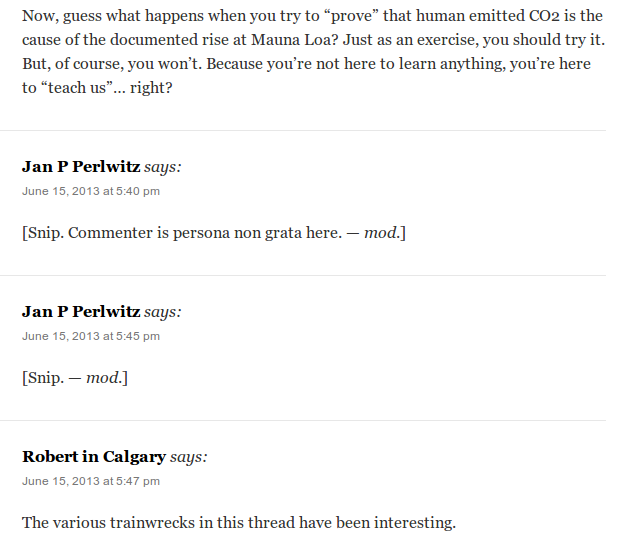Open the June 15, 2013 5:40 pm permalink
This screenshot has height=548, width=618.
coord(91,191)
